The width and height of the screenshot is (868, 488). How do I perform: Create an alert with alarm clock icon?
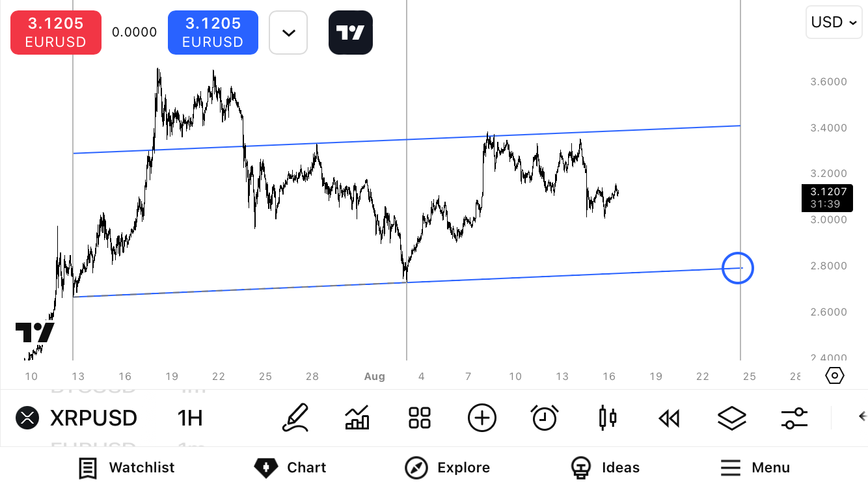tap(544, 418)
